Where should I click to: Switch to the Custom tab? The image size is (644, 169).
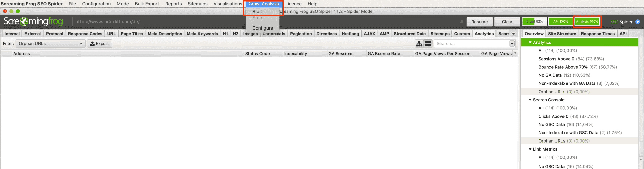(462, 34)
